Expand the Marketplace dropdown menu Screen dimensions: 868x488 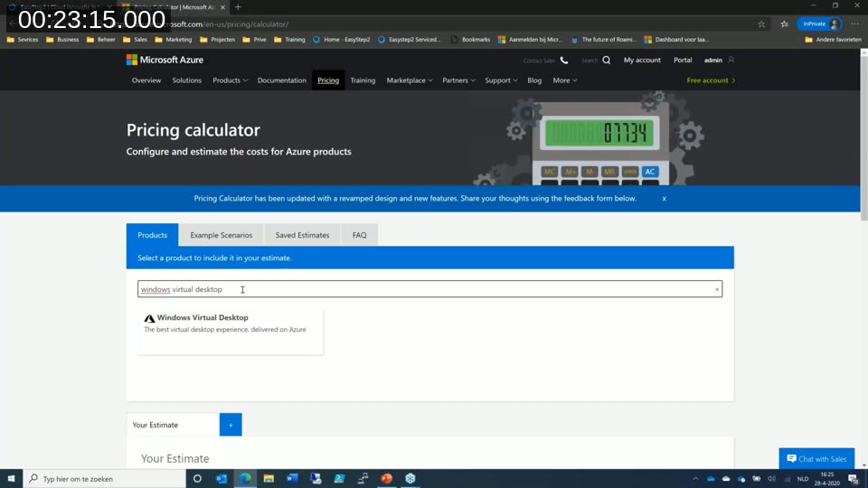point(409,80)
